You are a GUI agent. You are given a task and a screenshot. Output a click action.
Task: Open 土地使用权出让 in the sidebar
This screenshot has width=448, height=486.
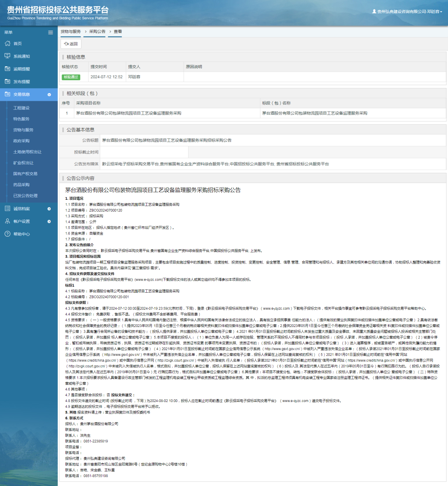(x=27, y=152)
